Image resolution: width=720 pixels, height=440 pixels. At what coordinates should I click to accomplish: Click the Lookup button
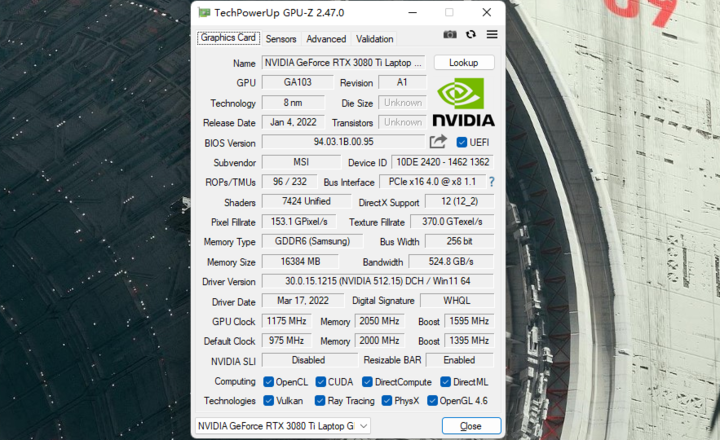pos(464,62)
